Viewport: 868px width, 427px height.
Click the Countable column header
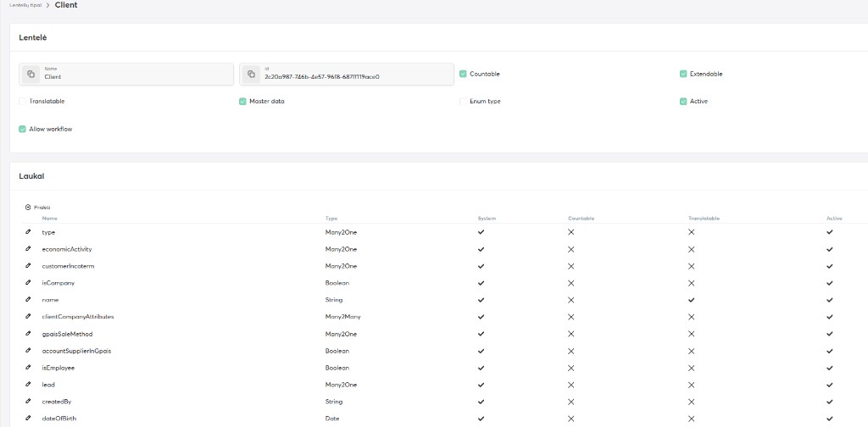(x=581, y=219)
